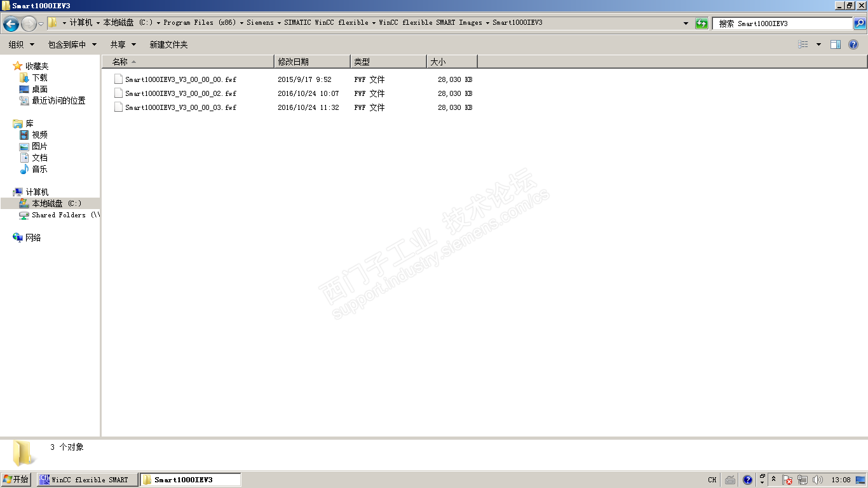868x488 pixels.
Task: Click the folder icon in the address bar
Action: (x=53, y=23)
